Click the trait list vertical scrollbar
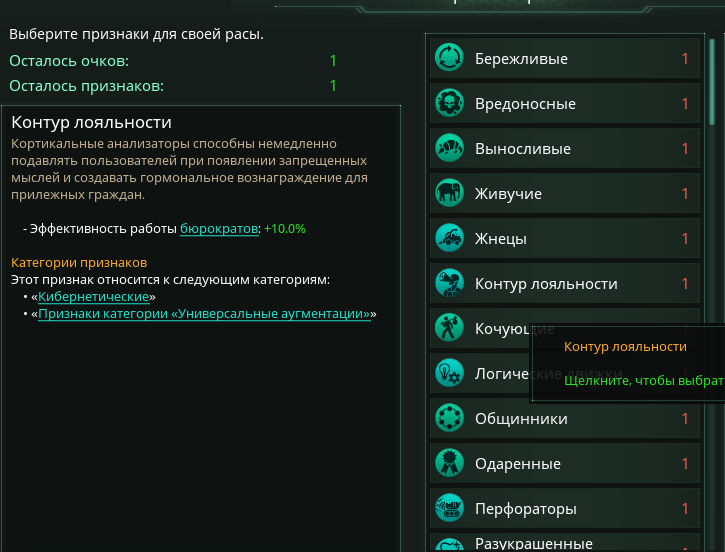 (712, 82)
